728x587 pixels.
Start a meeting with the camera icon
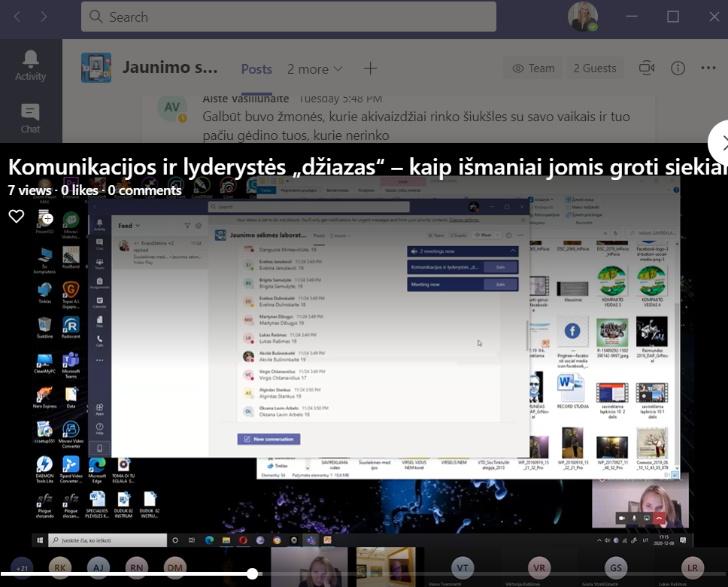pos(646,68)
